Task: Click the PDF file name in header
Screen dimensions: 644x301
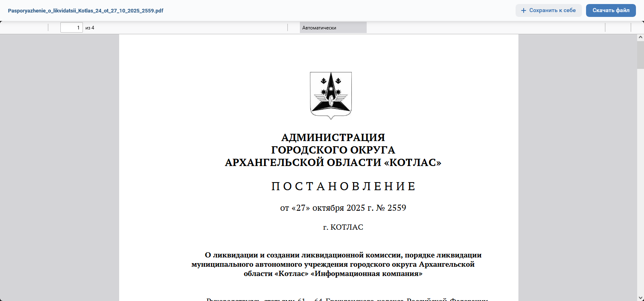Action: [x=86, y=11]
